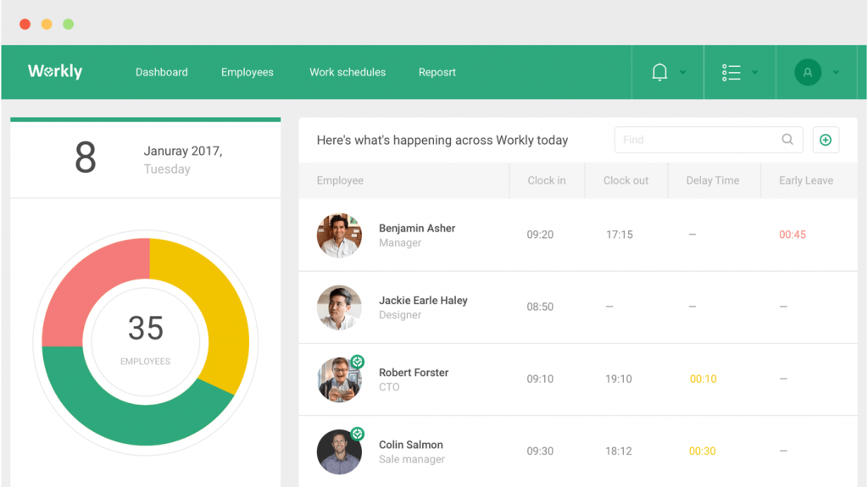Click the Workly logo

[55, 71]
